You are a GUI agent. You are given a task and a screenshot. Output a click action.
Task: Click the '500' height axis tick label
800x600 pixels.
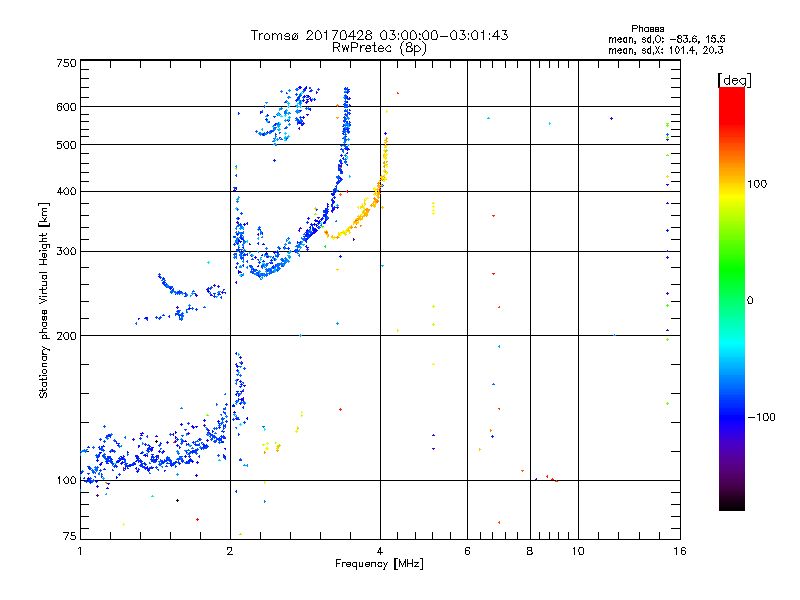coord(66,145)
